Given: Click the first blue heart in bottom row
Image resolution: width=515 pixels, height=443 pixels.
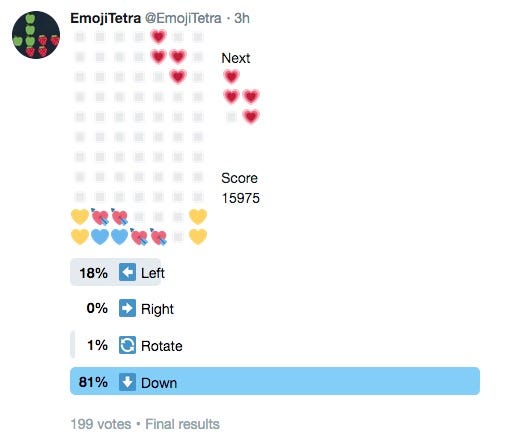Looking at the screenshot, I should tap(100, 237).
